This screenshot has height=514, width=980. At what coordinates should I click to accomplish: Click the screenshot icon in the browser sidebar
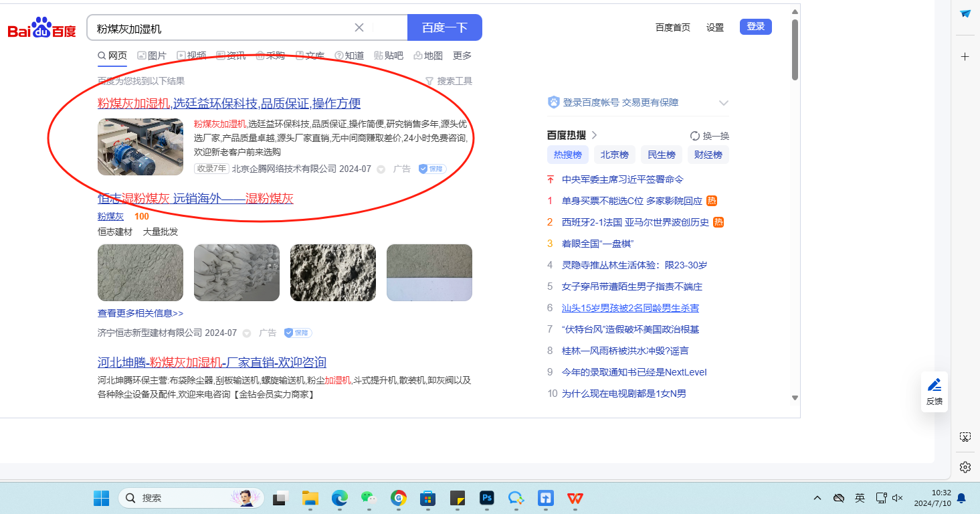point(965,437)
